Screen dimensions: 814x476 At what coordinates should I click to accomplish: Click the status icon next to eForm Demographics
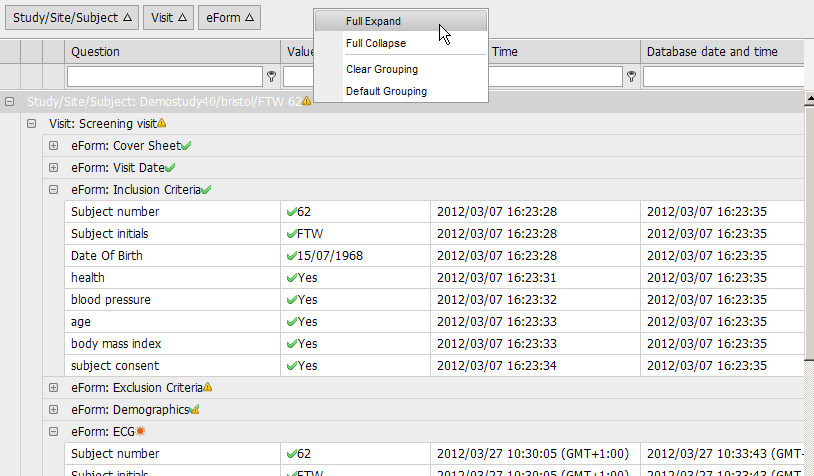pyautogui.click(x=196, y=409)
